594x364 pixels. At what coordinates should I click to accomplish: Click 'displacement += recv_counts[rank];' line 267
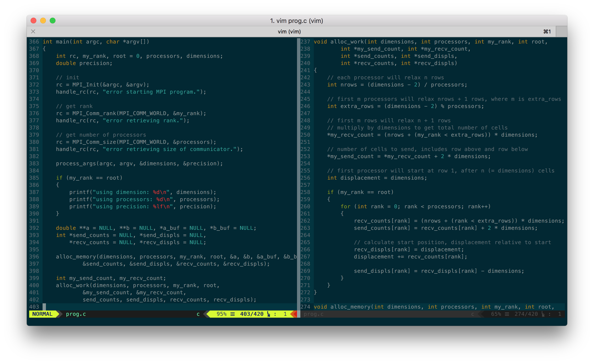click(411, 257)
